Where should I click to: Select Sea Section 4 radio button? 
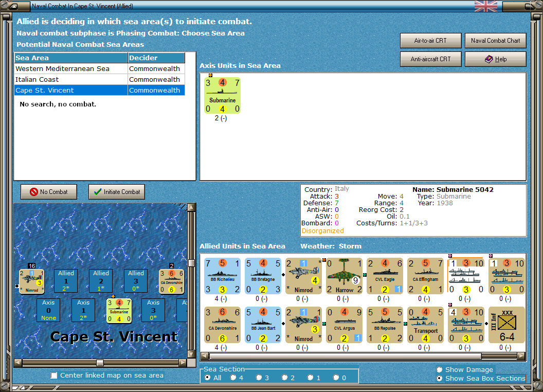coord(233,378)
